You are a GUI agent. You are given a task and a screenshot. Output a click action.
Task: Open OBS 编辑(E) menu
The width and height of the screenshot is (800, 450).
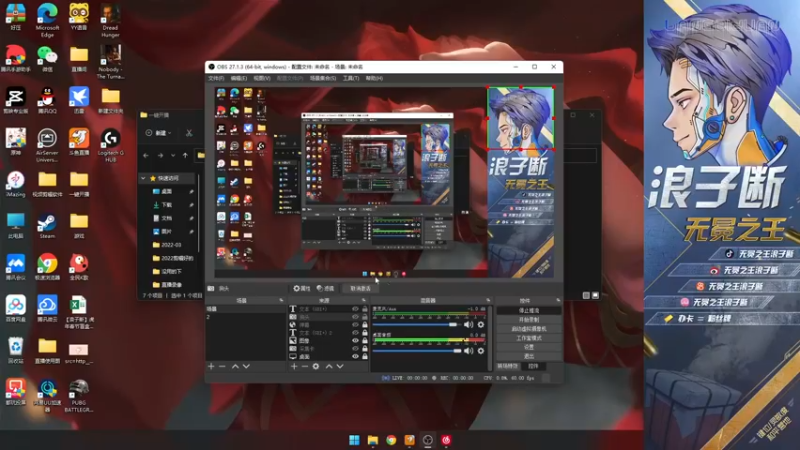[239, 78]
